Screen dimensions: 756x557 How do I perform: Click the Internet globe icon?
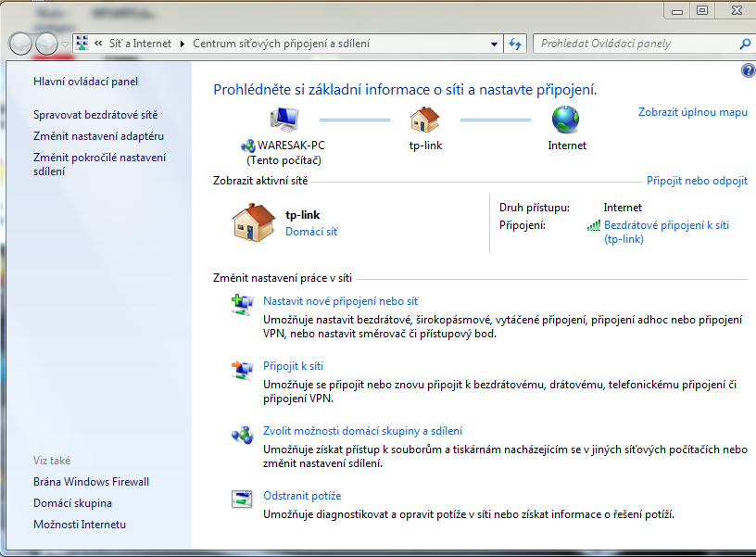coord(565,120)
